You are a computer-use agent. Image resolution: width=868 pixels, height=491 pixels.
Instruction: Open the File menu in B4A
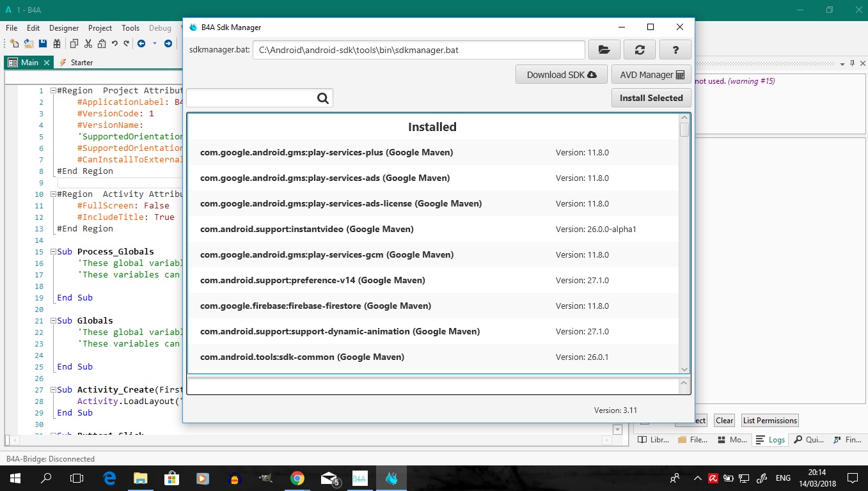tap(12, 28)
